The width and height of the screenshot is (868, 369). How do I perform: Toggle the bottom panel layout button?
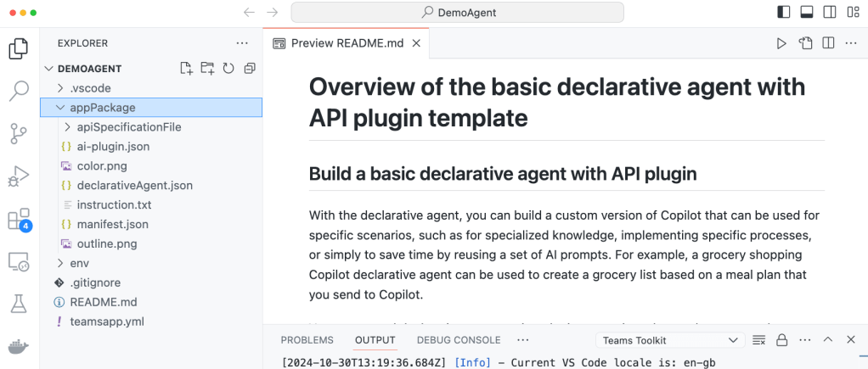point(807,12)
